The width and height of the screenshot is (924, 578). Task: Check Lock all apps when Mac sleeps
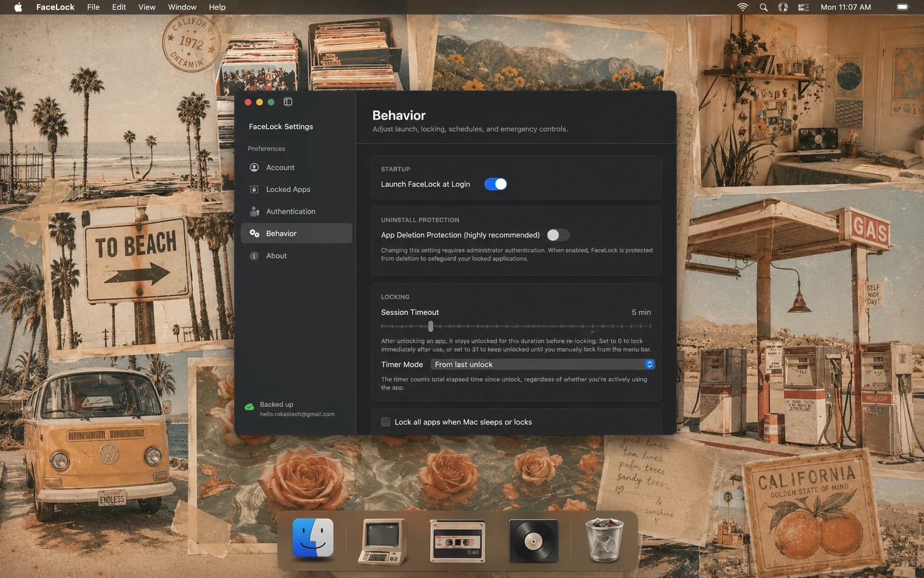386,422
